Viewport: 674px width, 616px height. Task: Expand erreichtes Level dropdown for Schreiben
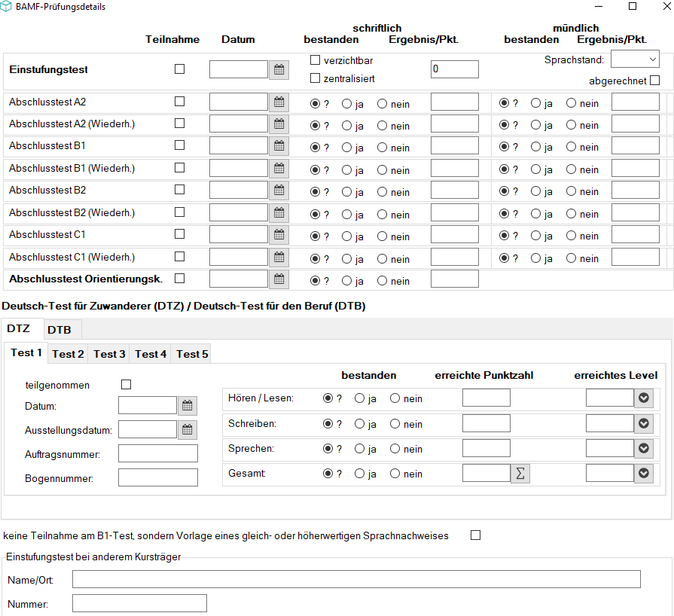[643, 423]
